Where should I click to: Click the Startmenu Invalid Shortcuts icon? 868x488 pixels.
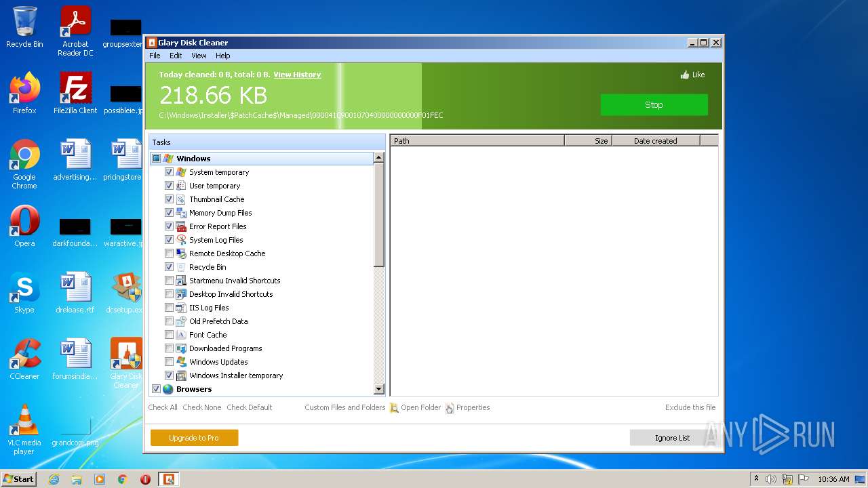[181, 281]
